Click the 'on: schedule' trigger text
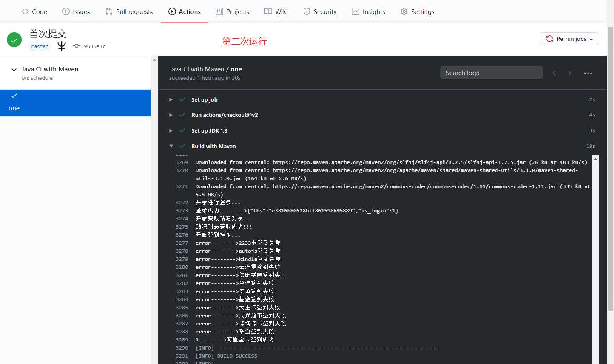The height and width of the screenshot is (364, 614). [37, 78]
